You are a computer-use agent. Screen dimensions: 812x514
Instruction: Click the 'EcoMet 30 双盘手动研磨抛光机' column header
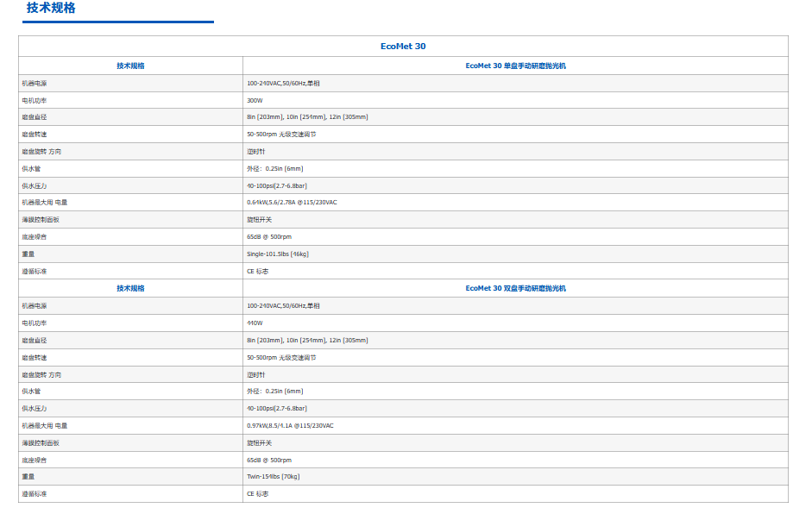point(515,288)
